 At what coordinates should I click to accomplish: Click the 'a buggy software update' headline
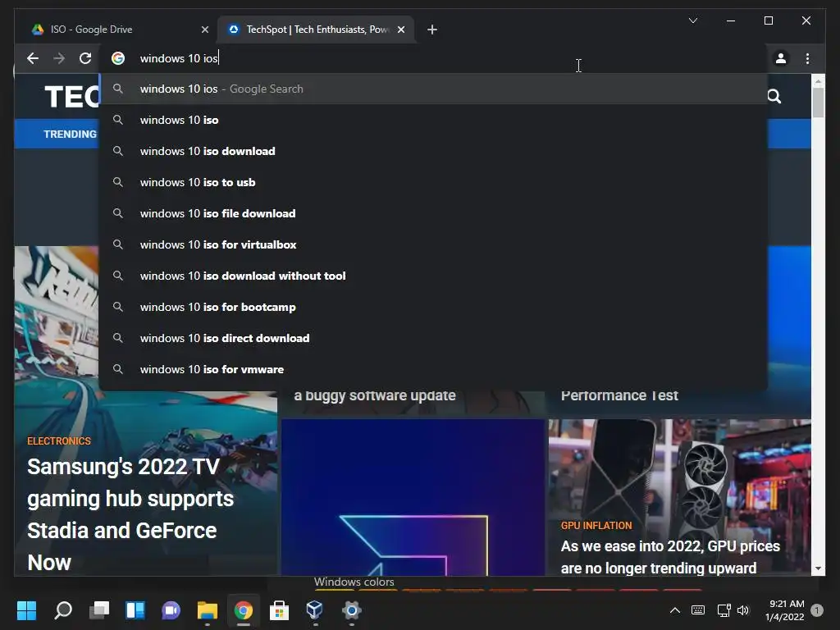(375, 395)
